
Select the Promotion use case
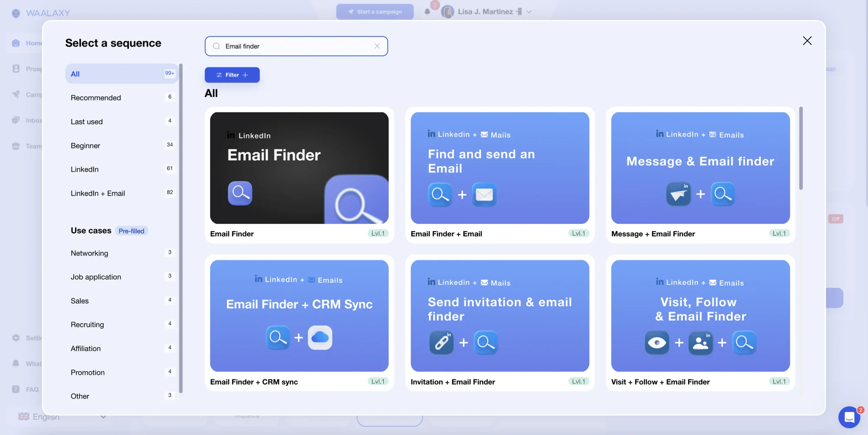click(x=122, y=372)
